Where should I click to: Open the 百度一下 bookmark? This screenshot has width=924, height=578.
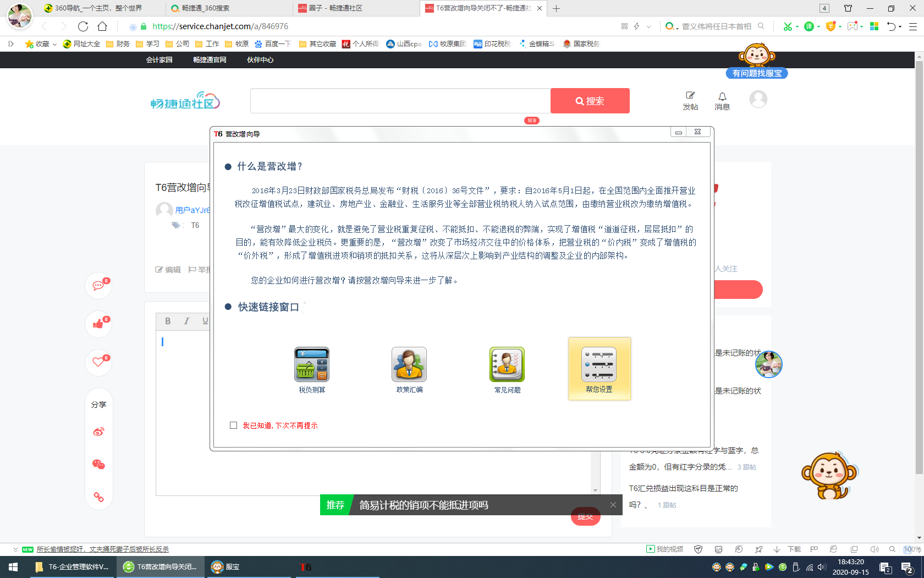click(273, 44)
